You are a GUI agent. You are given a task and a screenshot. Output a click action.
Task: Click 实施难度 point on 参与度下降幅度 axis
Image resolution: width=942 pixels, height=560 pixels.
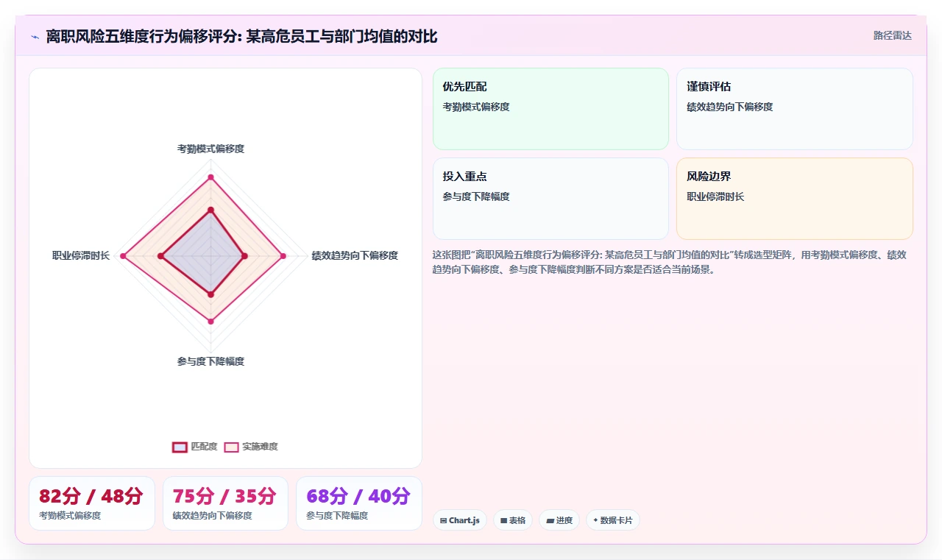[210, 322]
